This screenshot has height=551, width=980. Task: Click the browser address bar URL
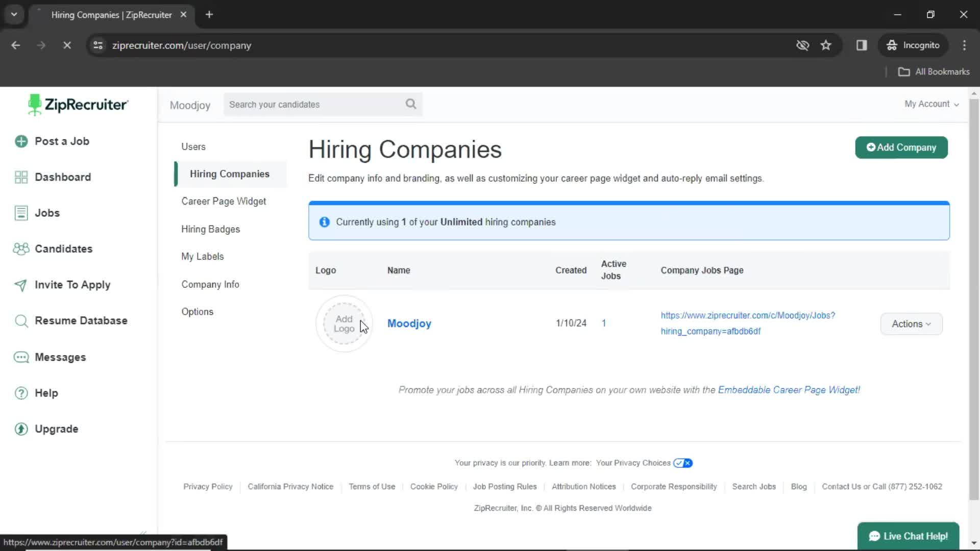[x=182, y=45]
